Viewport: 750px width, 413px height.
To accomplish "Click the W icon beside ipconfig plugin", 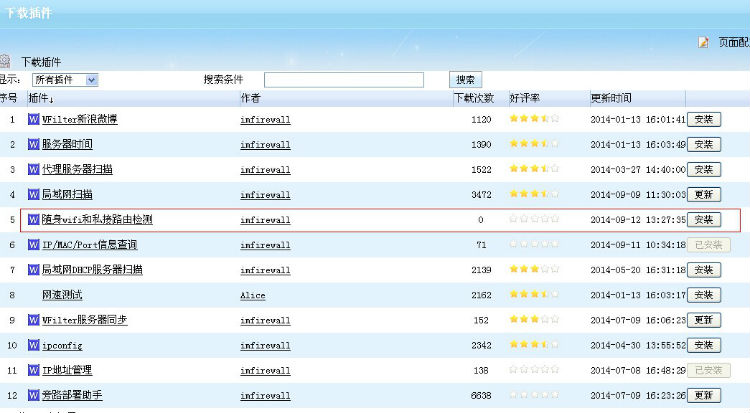I will click(33, 345).
